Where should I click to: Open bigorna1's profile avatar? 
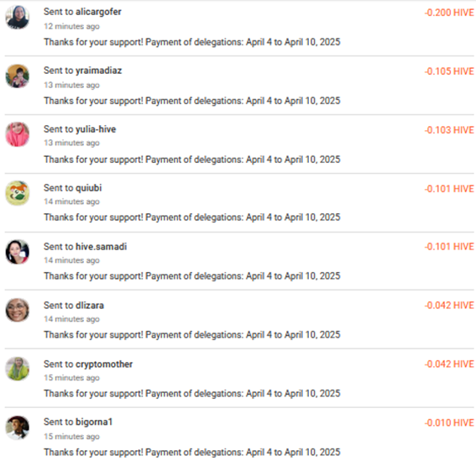tap(18, 427)
